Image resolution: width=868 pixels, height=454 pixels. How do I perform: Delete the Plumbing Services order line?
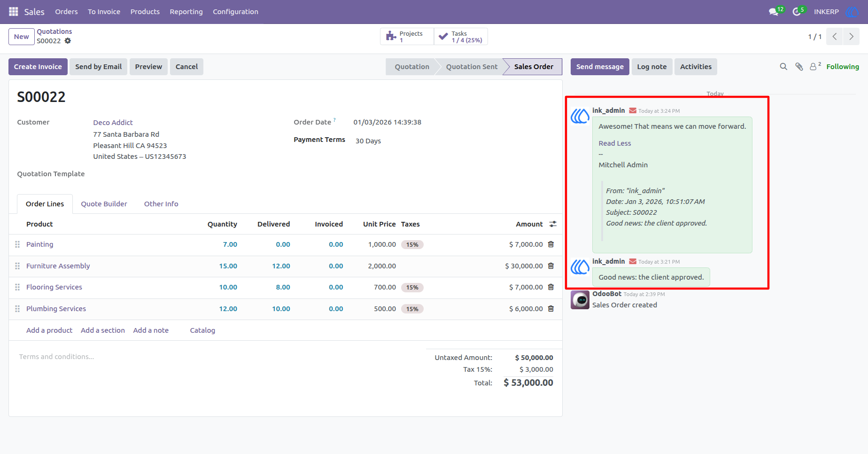[x=551, y=309]
